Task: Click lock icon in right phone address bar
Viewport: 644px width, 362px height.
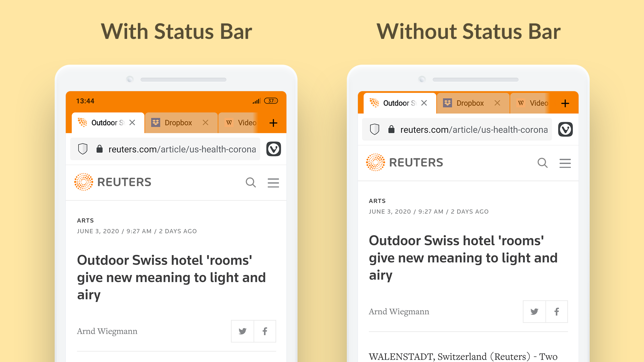Action: (391, 129)
